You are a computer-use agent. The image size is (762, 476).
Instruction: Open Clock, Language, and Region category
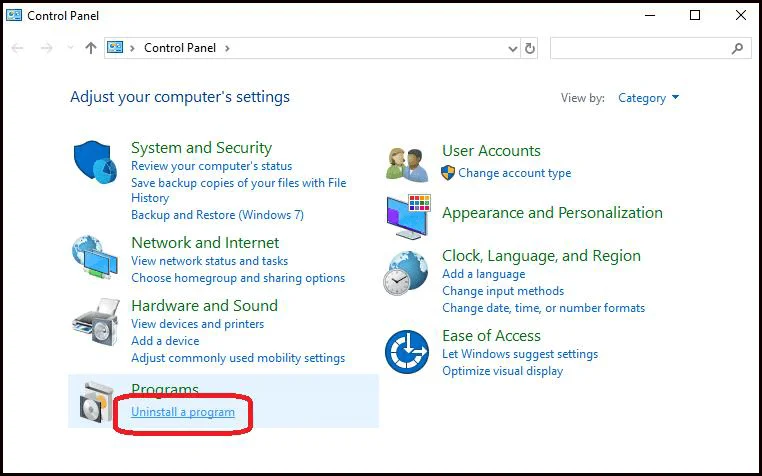point(541,255)
